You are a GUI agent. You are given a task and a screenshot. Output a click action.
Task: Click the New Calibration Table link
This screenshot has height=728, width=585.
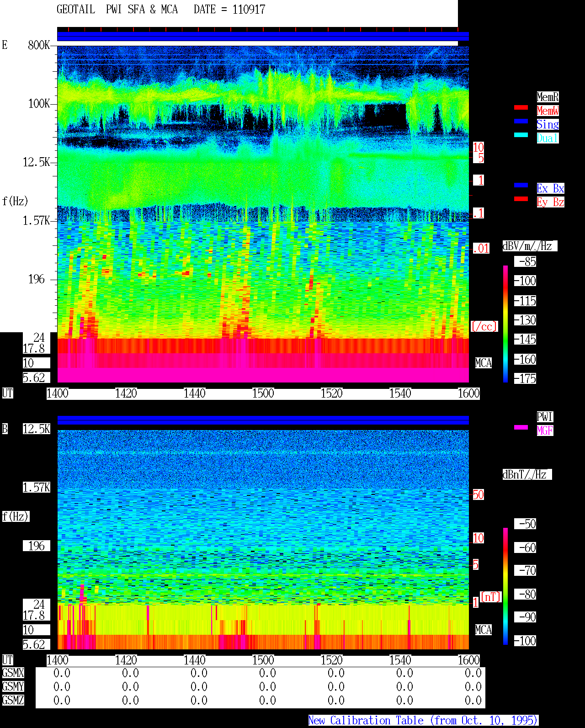[423, 721]
